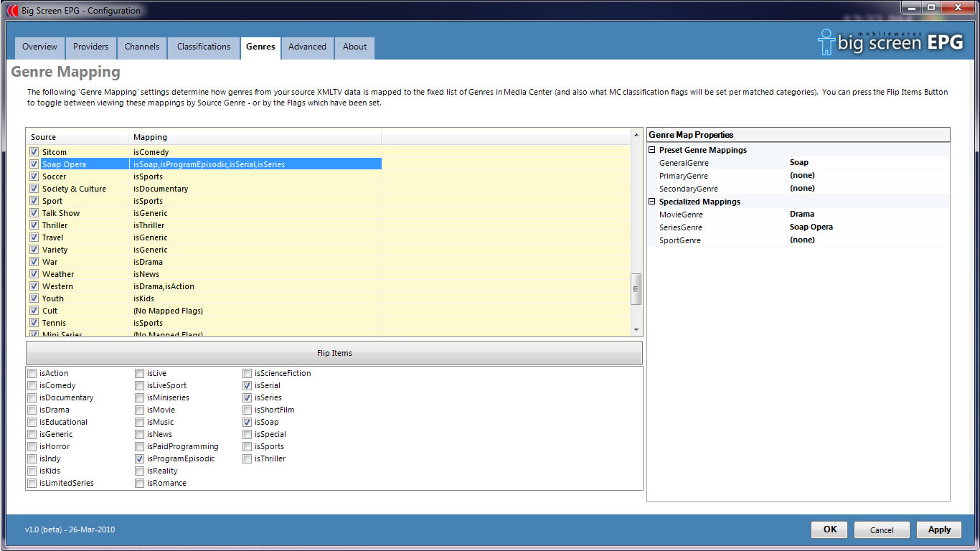
Task: Click the genre list scroll up arrow
Action: click(636, 135)
